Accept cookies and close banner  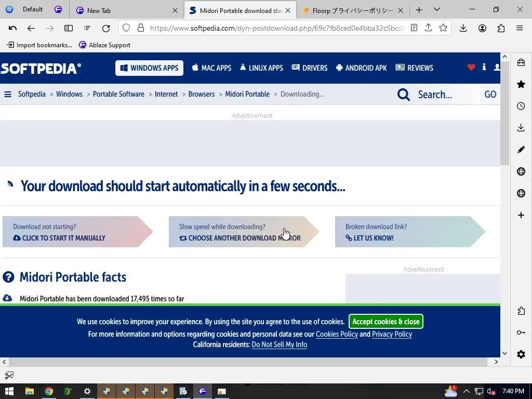click(386, 321)
